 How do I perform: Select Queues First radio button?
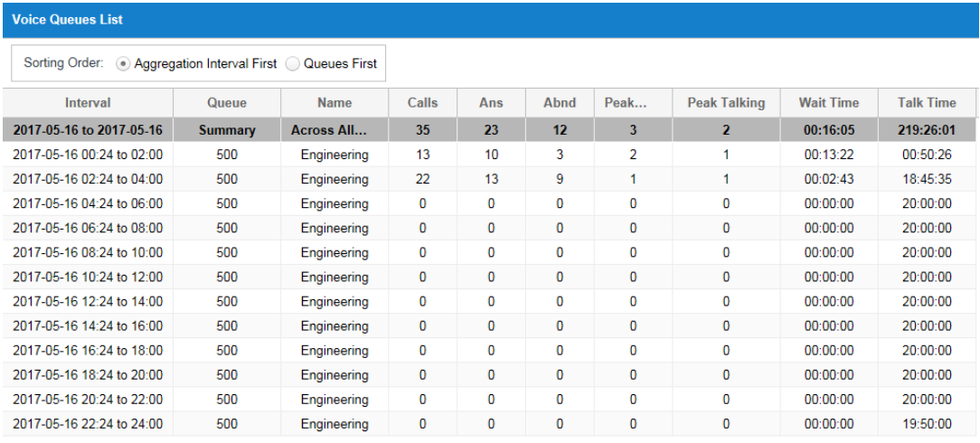(293, 63)
